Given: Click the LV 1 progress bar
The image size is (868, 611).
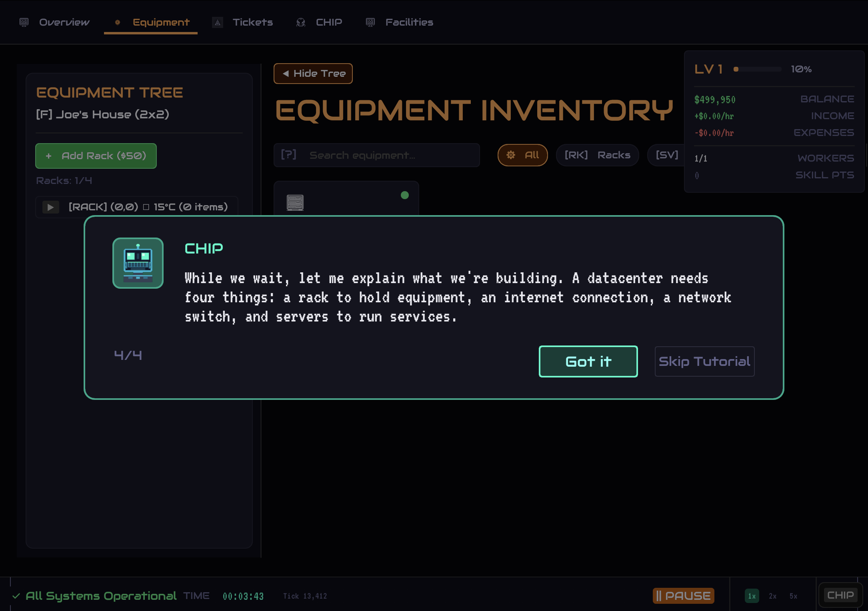Looking at the screenshot, I should point(757,69).
